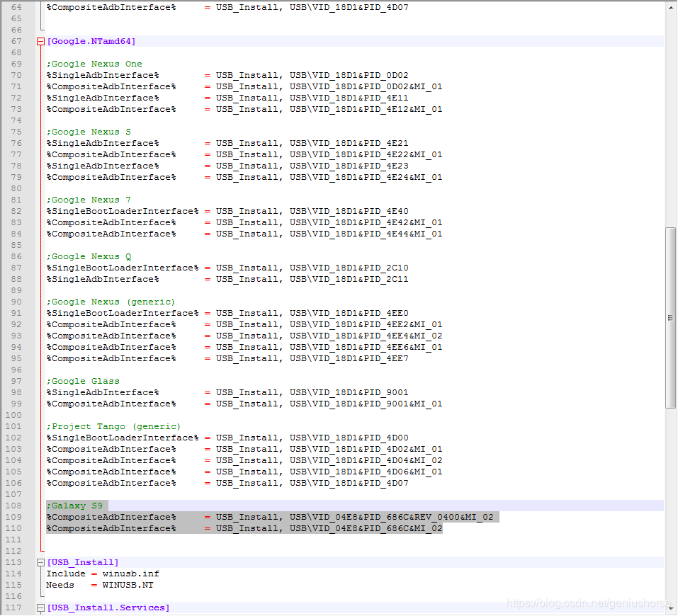
Task: Click 'USB\VID_18D1&PID_4E40' hardware ID
Action: tap(349, 212)
